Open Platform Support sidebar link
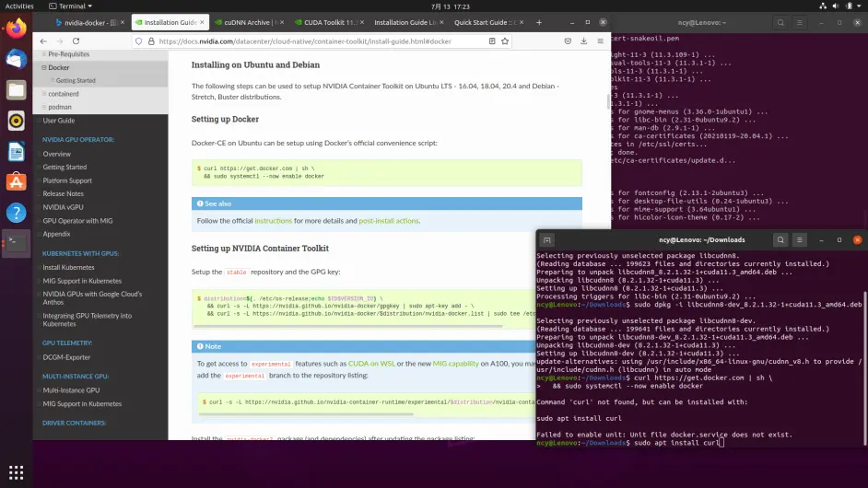This screenshot has height=488, width=868. (x=67, y=180)
